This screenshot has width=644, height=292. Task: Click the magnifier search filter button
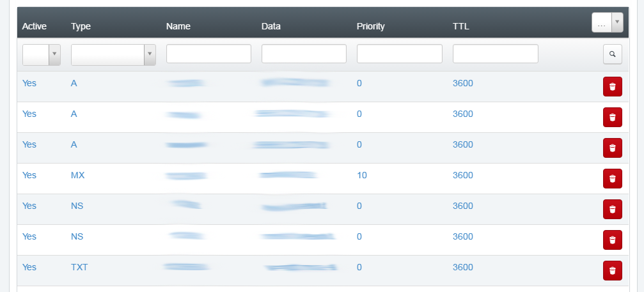pyautogui.click(x=613, y=54)
